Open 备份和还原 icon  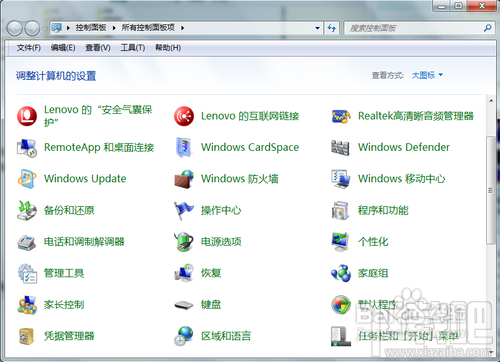pyautogui.click(x=27, y=210)
